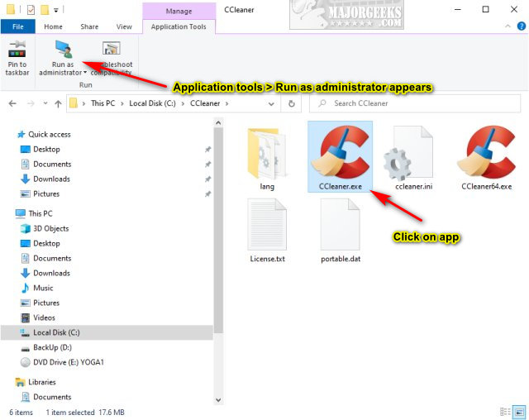529x420 pixels.
Task: Open the File menu tab
Action: 18,26
